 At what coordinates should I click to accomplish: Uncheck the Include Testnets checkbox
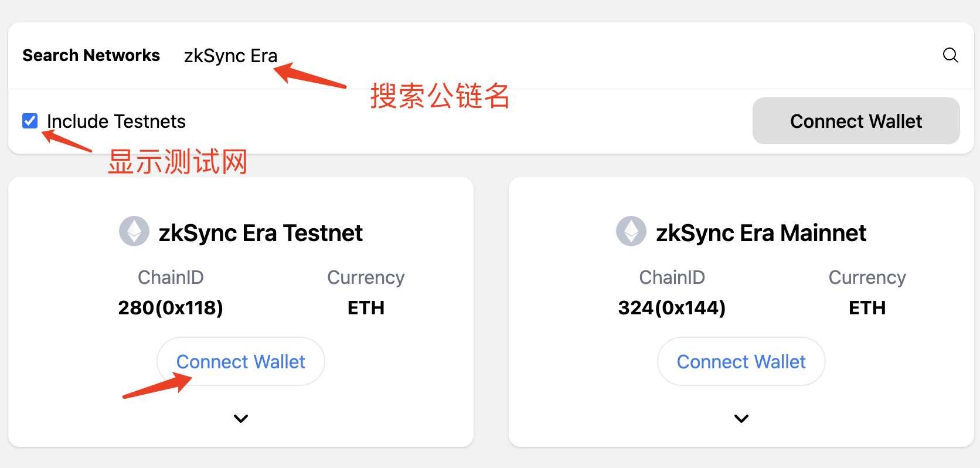[x=30, y=121]
